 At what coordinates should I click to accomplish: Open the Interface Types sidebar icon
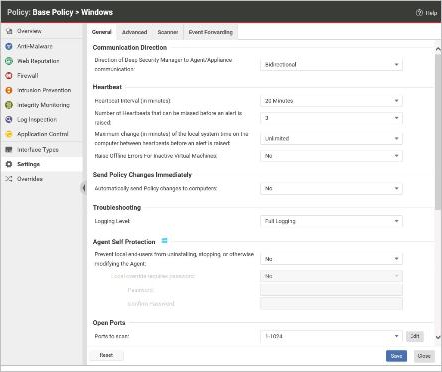9,150
